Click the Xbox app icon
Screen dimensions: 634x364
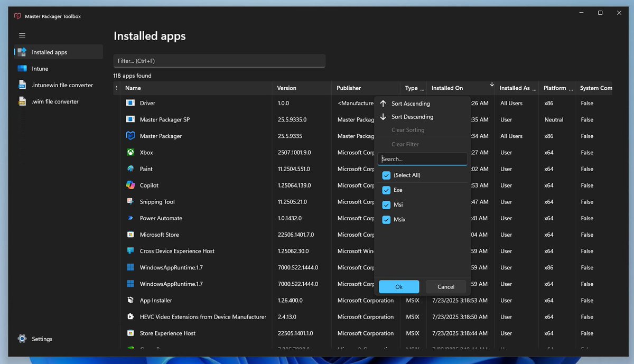[x=130, y=152]
